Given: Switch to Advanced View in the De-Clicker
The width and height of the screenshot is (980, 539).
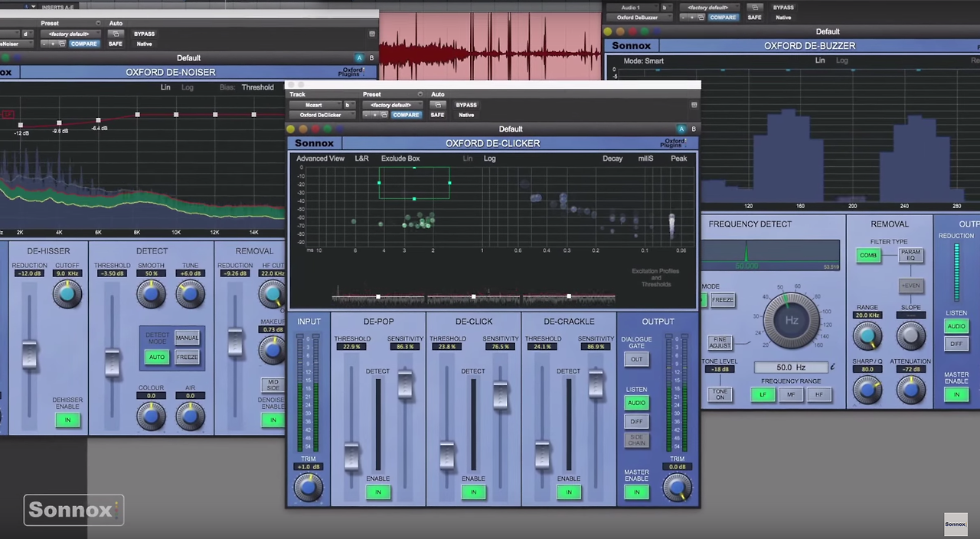Looking at the screenshot, I should coord(320,158).
